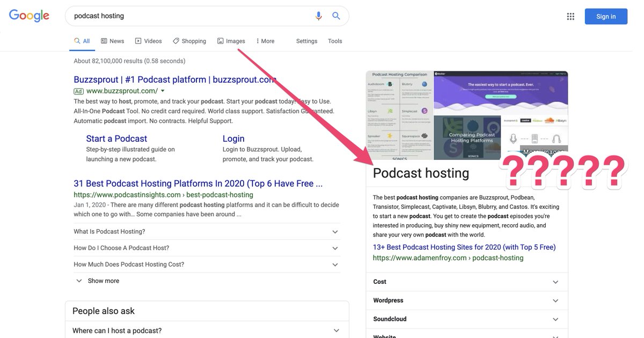Open the Buzzsprout Login sitelink
The image size is (644, 338).
point(233,138)
